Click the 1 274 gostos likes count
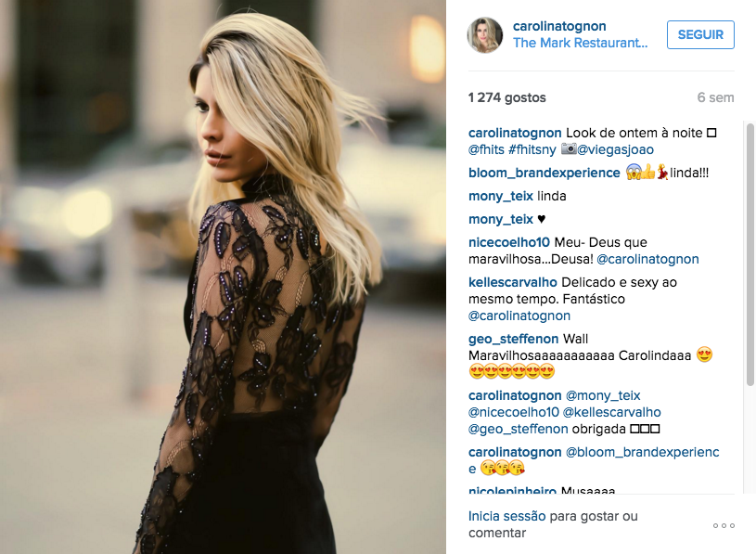Viewport: 756px width, 554px height. (506, 97)
